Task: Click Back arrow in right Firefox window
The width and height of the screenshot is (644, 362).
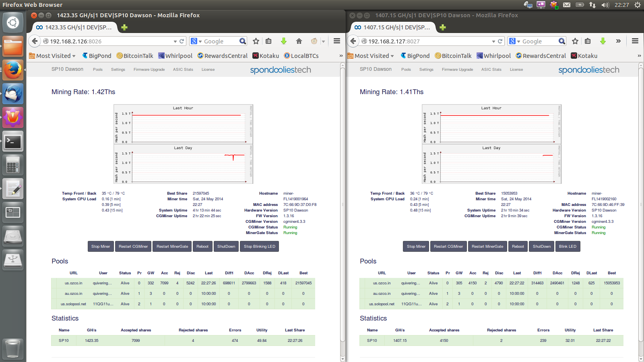Action: 353,41
